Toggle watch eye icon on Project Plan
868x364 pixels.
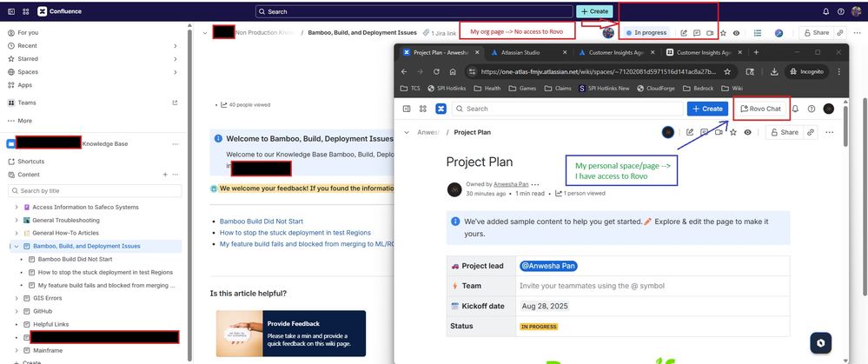click(x=748, y=132)
